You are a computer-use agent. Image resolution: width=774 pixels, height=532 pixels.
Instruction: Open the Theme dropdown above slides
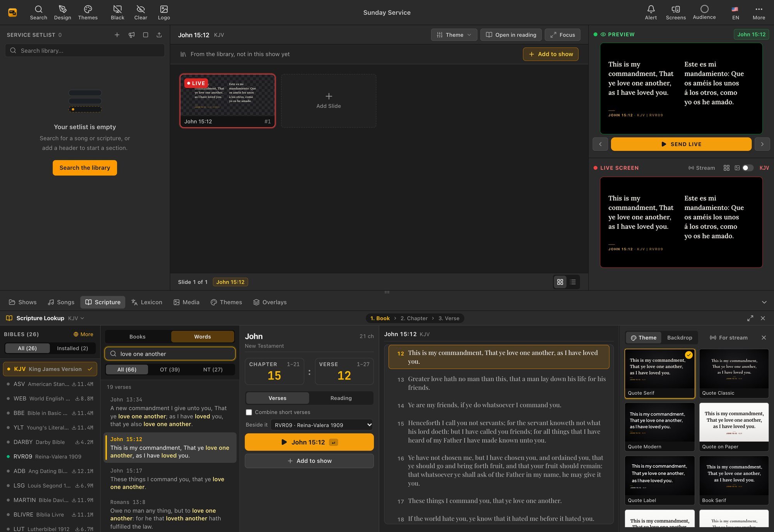pos(454,35)
